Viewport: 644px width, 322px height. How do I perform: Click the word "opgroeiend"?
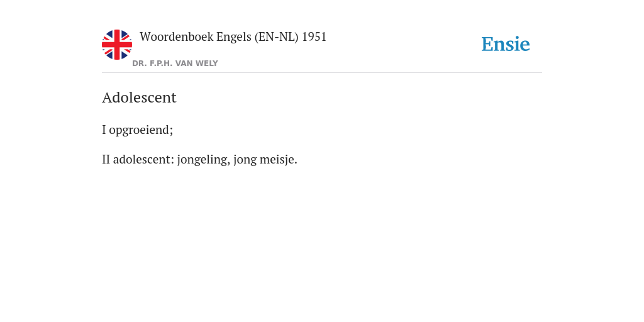point(141,130)
